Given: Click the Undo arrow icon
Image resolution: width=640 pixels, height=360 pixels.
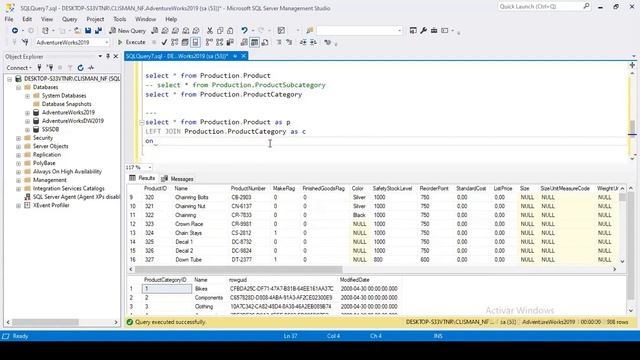Looking at the screenshot, I should tap(244, 31).
